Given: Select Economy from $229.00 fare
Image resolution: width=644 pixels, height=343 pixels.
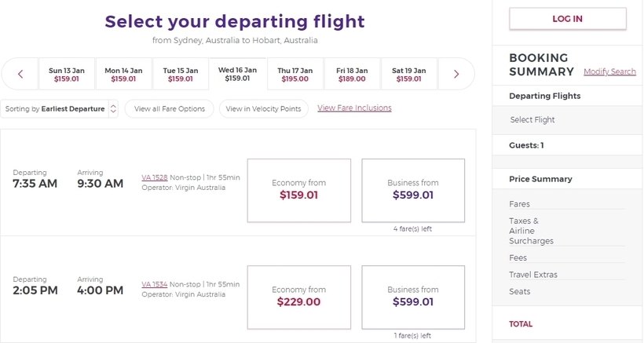Looking at the screenshot, I should 299,297.
